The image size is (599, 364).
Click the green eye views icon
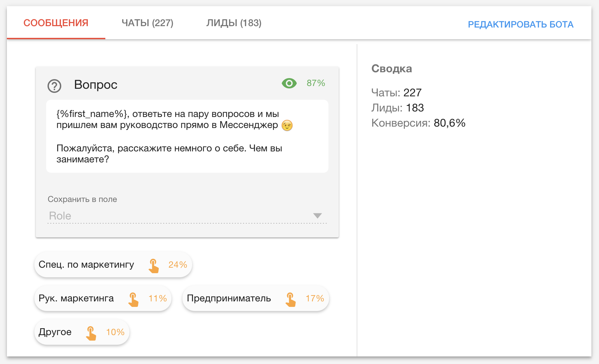coord(289,83)
